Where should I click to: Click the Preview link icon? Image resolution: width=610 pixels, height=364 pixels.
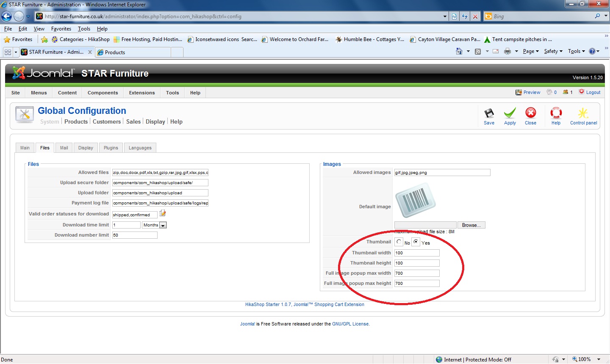[x=518, y=92]
